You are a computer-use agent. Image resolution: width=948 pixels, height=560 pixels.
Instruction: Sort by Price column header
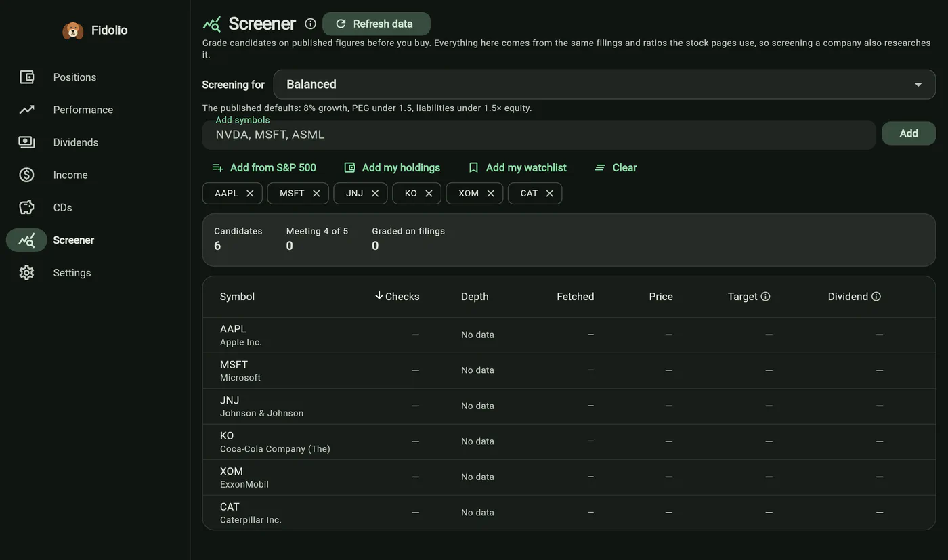(661, 297)
